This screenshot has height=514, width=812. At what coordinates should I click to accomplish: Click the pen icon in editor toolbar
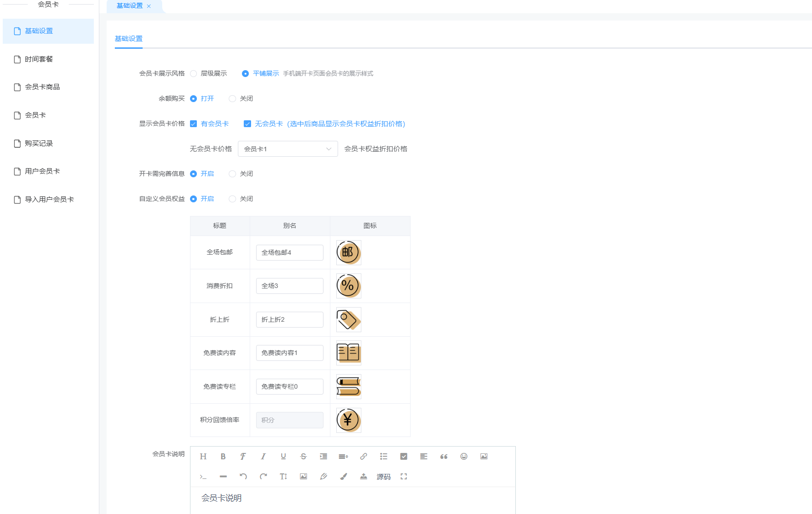coord(324,477)
